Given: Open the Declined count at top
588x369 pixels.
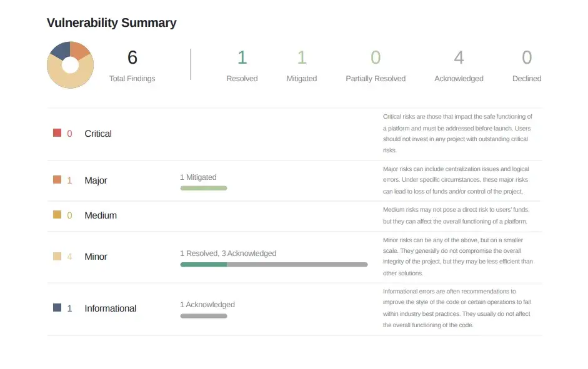Looking at the screenshot, I should (x=527, y=57).
